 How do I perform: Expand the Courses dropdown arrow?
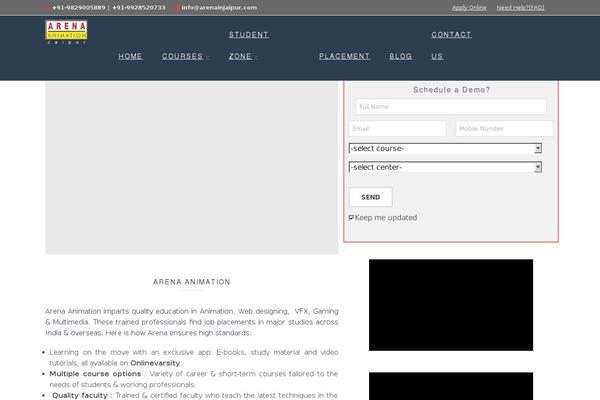point(207,57)
